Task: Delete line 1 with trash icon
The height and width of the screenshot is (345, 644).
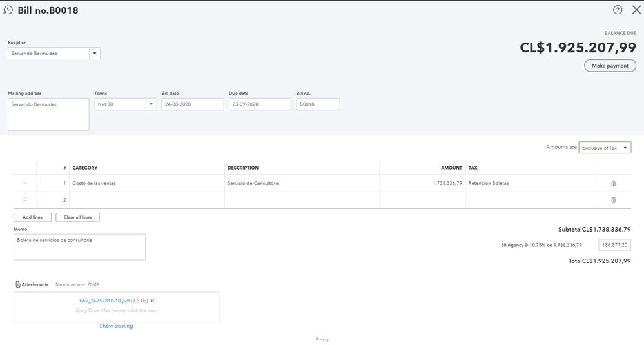Action: click(613, 183)
